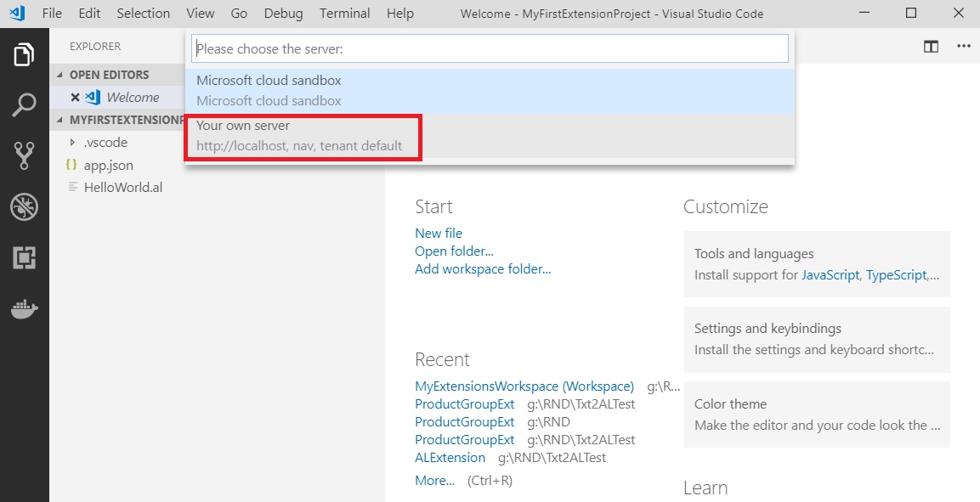980x502 pixels.
Task: Click the server selection input box
Action: [x=490, y=49]
